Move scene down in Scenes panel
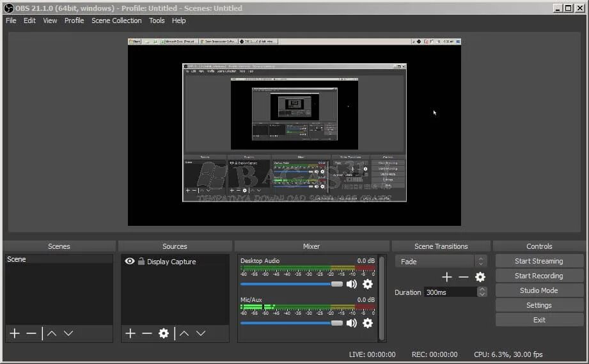Screen dimensions: 589x364 68,333
